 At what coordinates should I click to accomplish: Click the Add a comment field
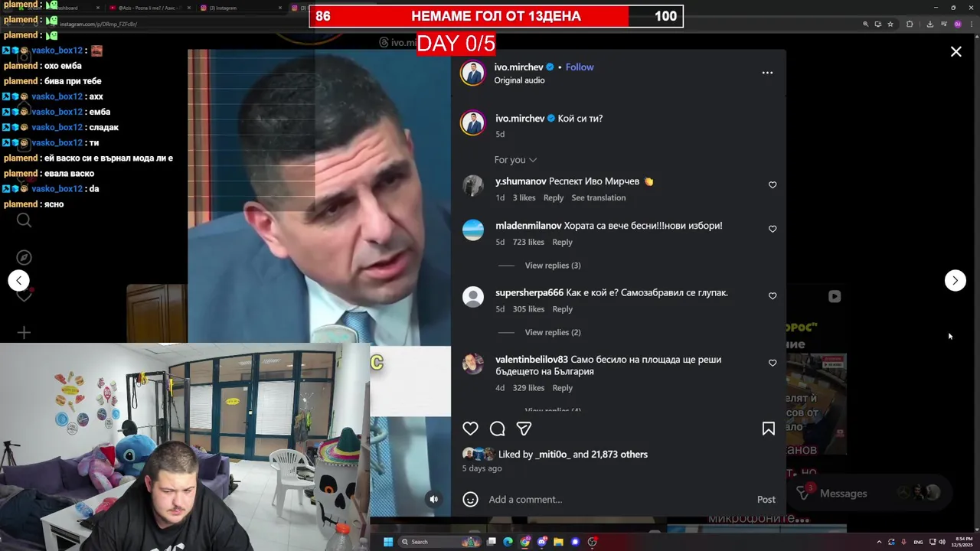click(619, 499)
